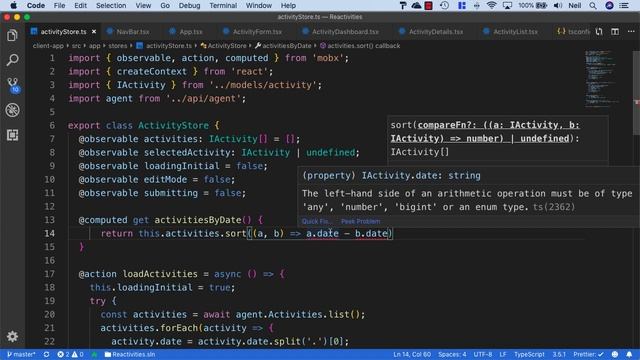Open the Help menu
The height and width of the screenshot is (360, 640).
(288, 5)
